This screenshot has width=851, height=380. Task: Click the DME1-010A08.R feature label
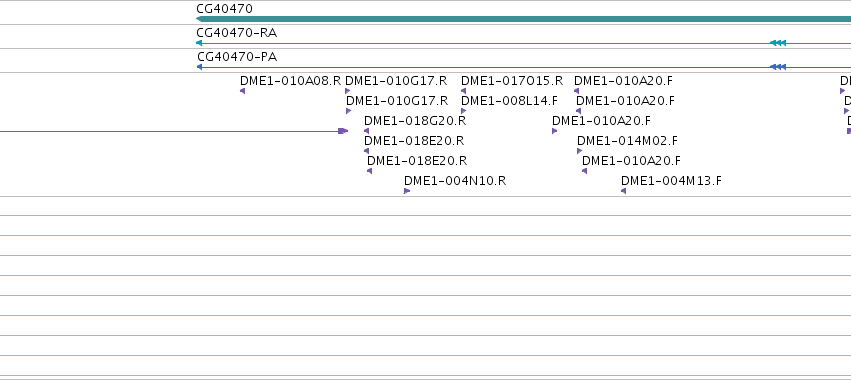coord(290,80)
